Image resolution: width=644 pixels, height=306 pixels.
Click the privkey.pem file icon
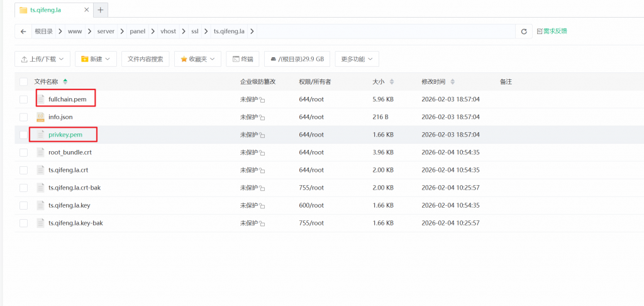[x=40, y=135]
